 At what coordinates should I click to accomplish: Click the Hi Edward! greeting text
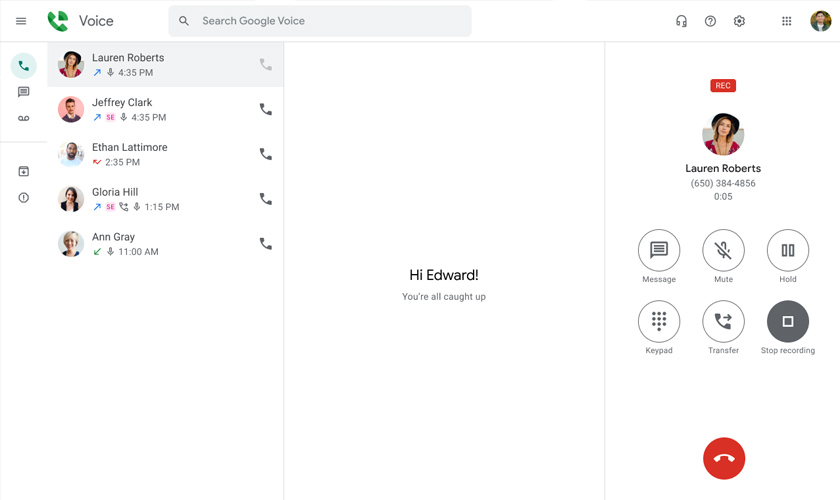[x=444, y=275]
